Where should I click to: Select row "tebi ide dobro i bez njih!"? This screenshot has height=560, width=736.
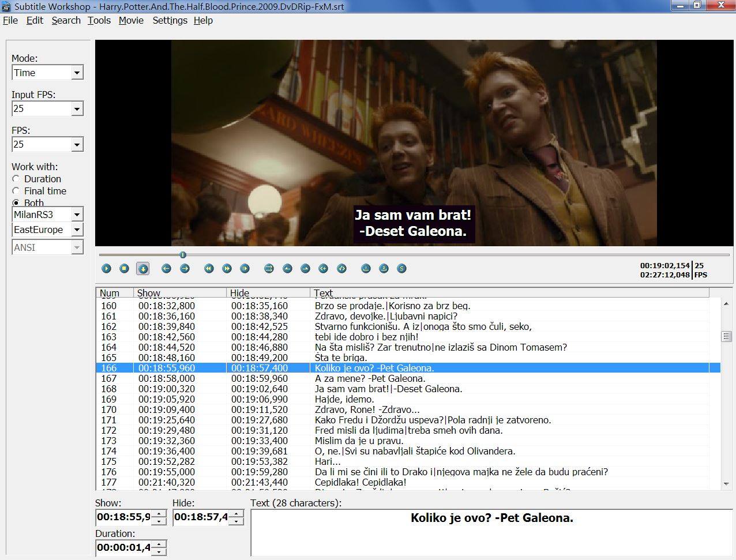click(x=408, y=337)
